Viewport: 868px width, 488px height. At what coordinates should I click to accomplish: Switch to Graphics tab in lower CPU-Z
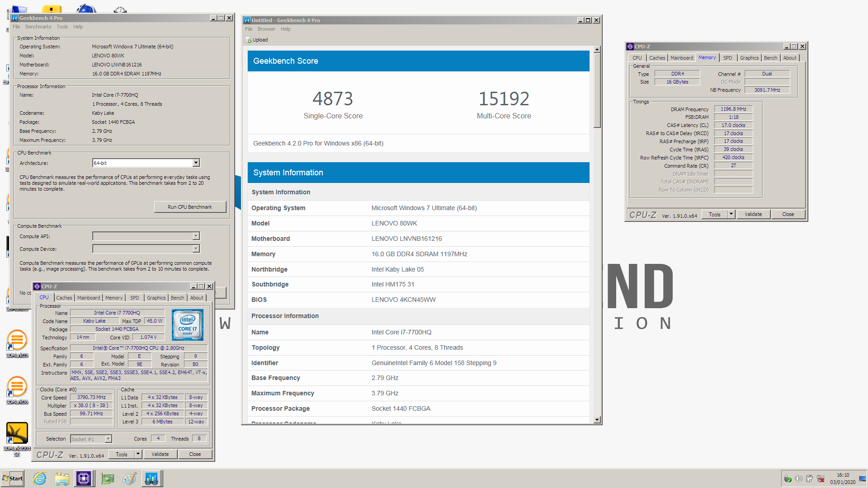click(x=156, y=298)
